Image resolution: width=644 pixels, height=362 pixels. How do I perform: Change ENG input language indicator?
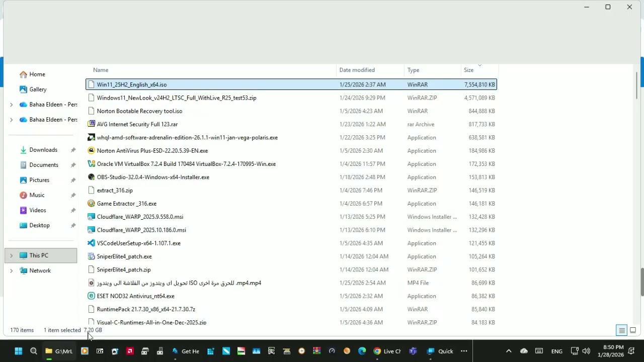click(557, 351)
